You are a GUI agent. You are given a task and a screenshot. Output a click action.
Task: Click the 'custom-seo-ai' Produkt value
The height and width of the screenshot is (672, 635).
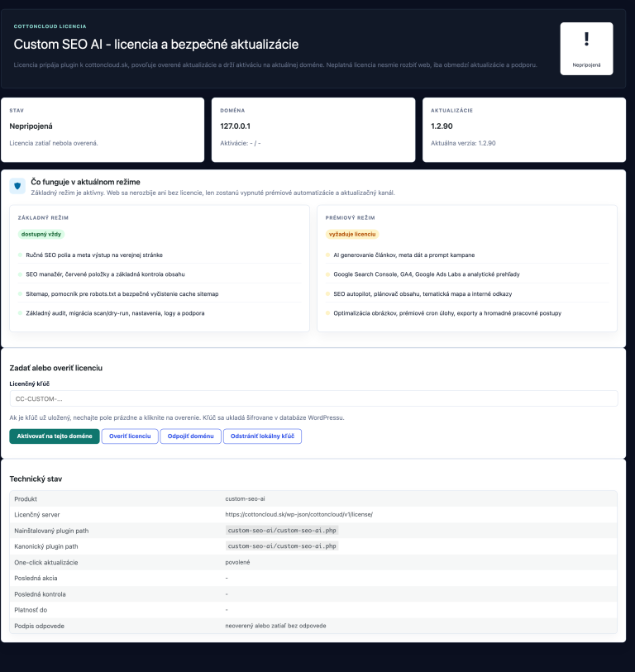[x=245, y=499]
